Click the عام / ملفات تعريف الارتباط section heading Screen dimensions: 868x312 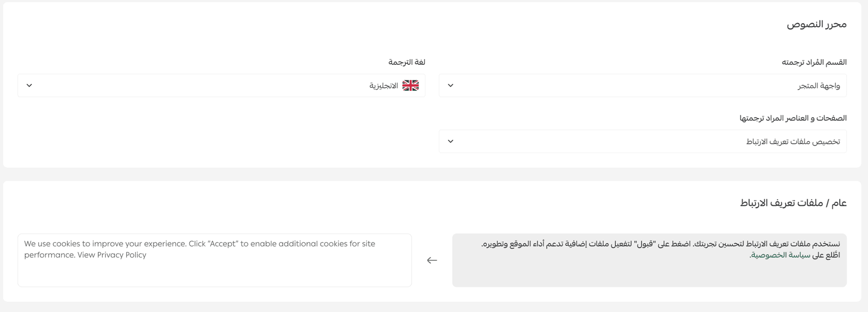[793, 203]
